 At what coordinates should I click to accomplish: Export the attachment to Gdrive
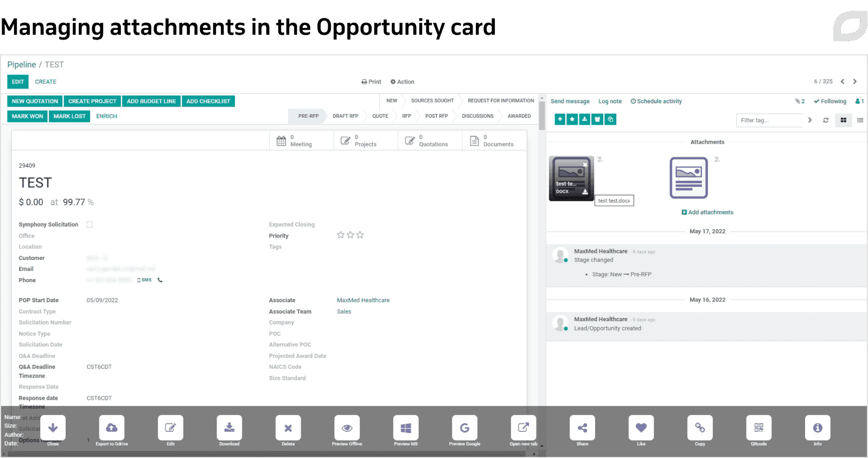pyautogui.click(x=112, y=428)
